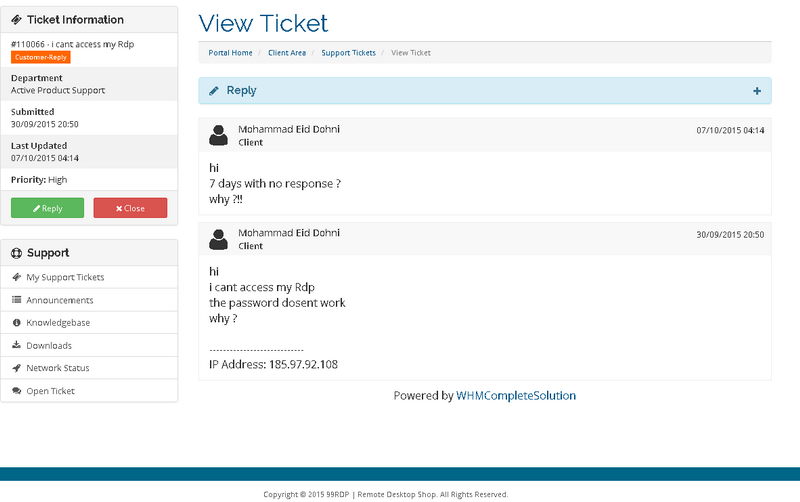Click the list icon next to Announcements
The image size is (800, 502).
click(16, 300)
